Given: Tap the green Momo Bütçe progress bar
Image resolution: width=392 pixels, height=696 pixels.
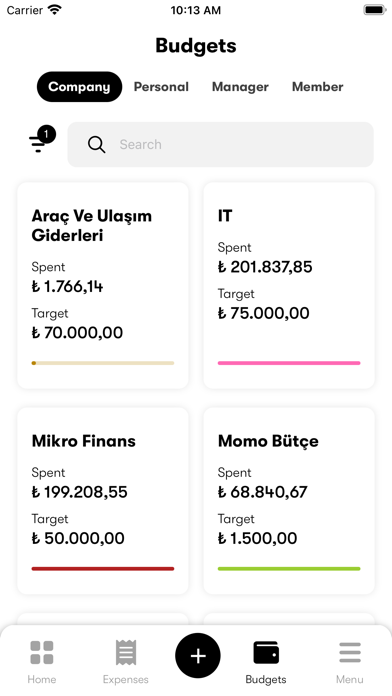Looking at the screenshot, I should 289,569.
